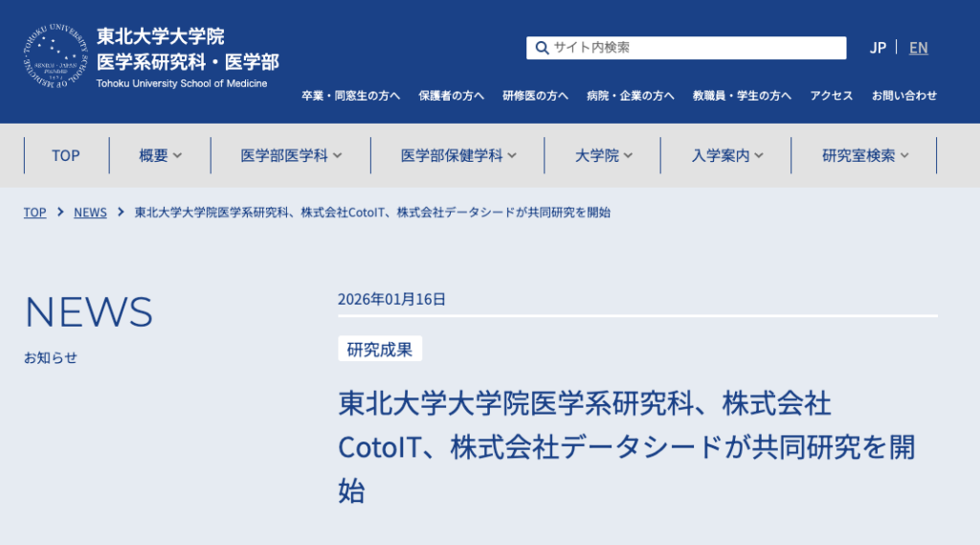Expand the 概要 dropdown menu
The width and height of the screenshot is (980, 545).
160,155
